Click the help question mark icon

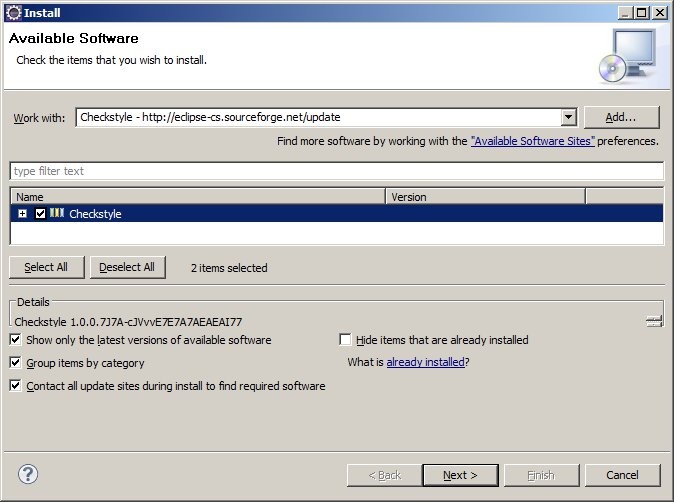pos(29,474)
